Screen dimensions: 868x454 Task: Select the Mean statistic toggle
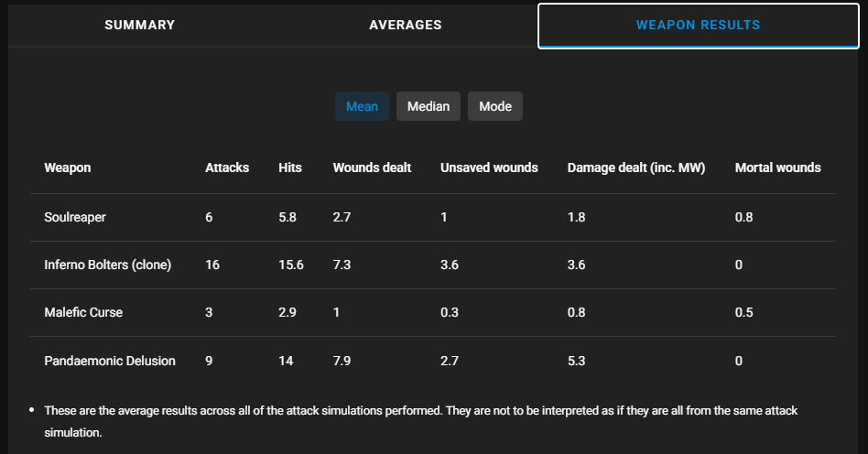[362, 106]
